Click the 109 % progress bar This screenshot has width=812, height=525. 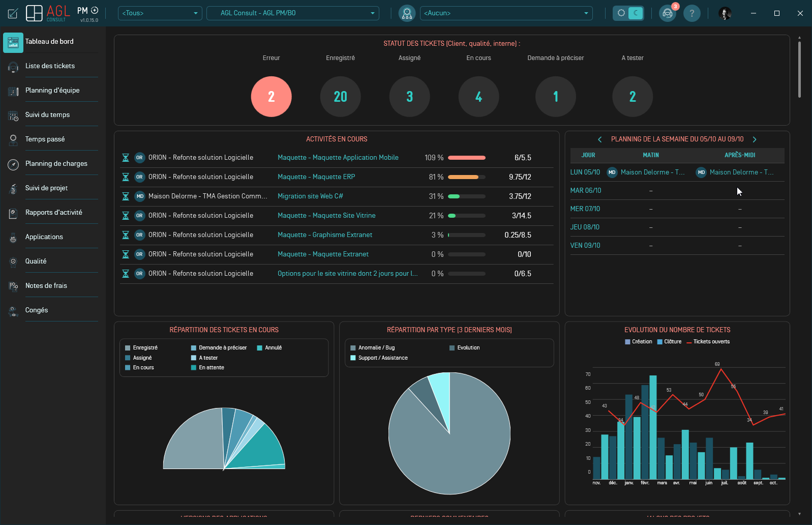point(467,158)
